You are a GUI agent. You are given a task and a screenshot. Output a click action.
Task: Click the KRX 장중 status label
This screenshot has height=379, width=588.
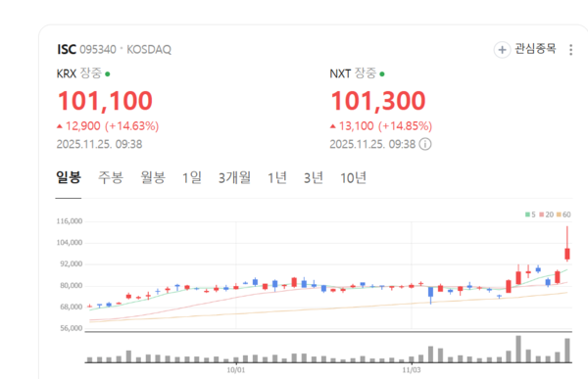[x=91, y=73]
